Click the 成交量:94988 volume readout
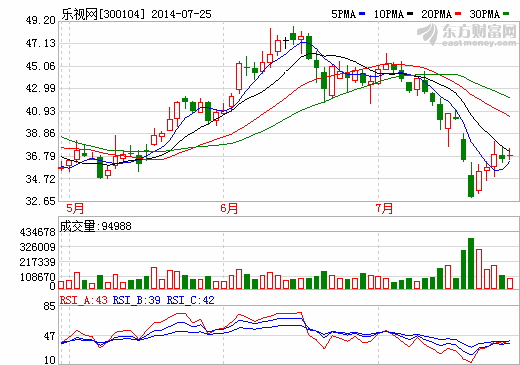 (96, 226)
